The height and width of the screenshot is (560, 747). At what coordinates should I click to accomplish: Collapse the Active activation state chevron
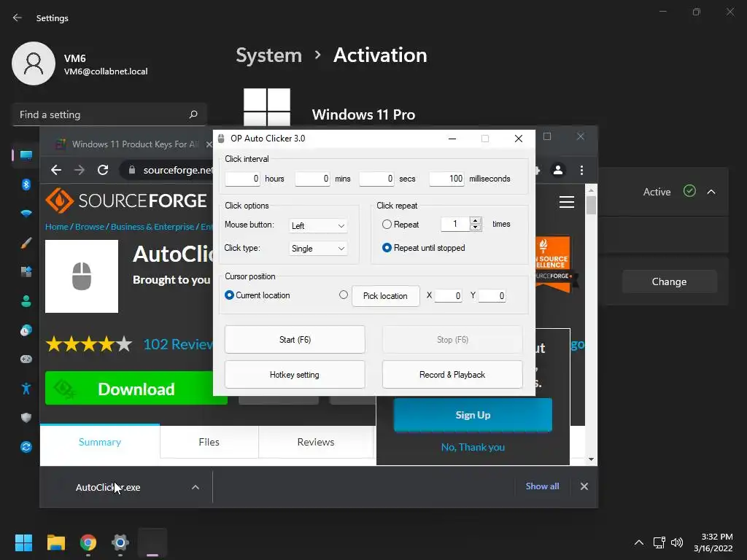point(711,192)
